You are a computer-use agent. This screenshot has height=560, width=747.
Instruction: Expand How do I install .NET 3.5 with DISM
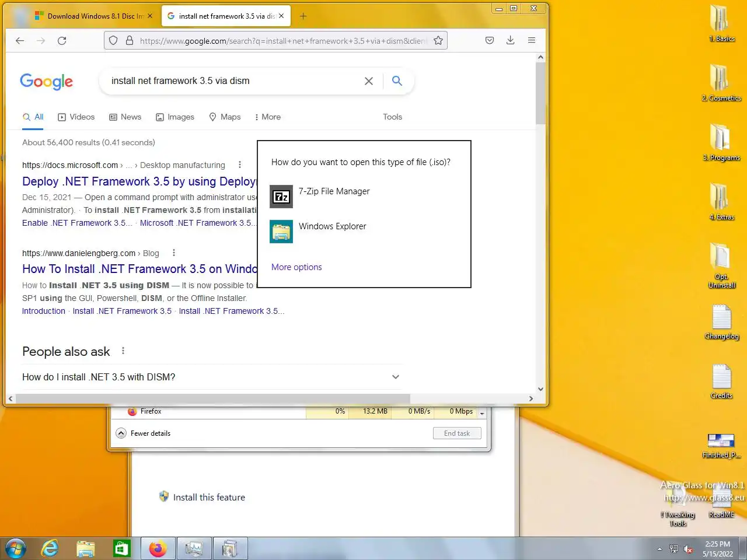pyautogui.click(x=211, y=377)
